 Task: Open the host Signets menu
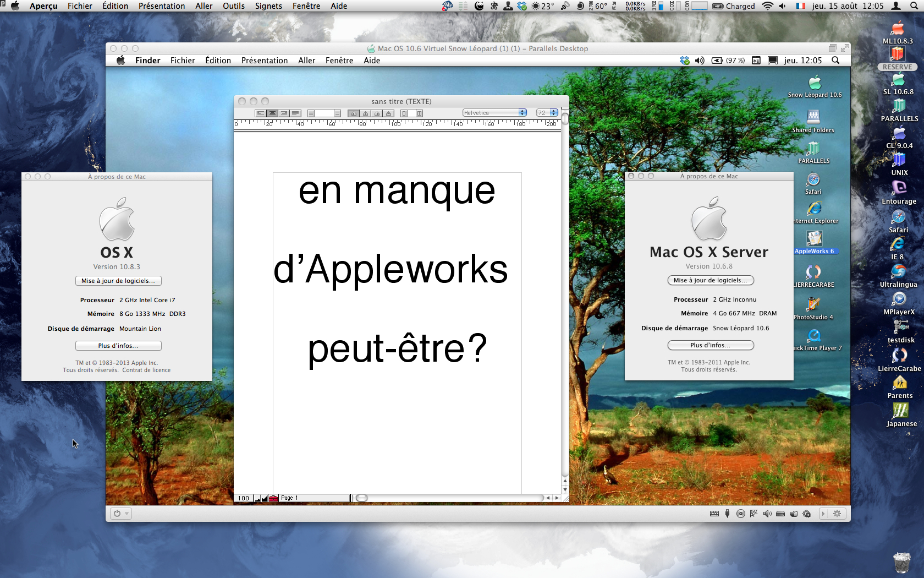[268, 6]
